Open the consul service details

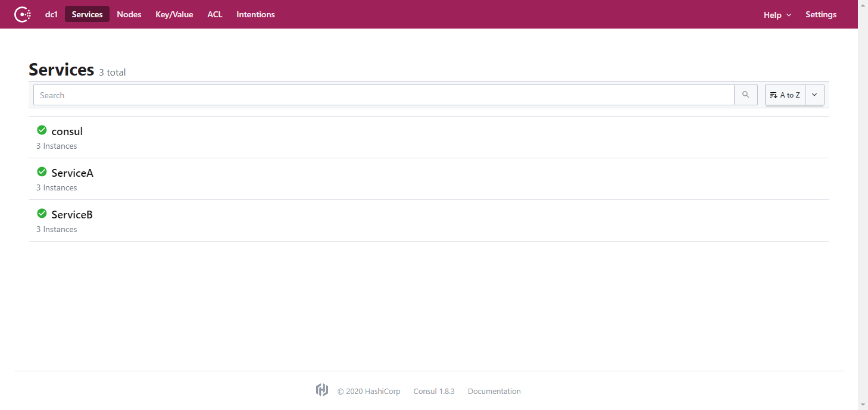tap(67, 132)
